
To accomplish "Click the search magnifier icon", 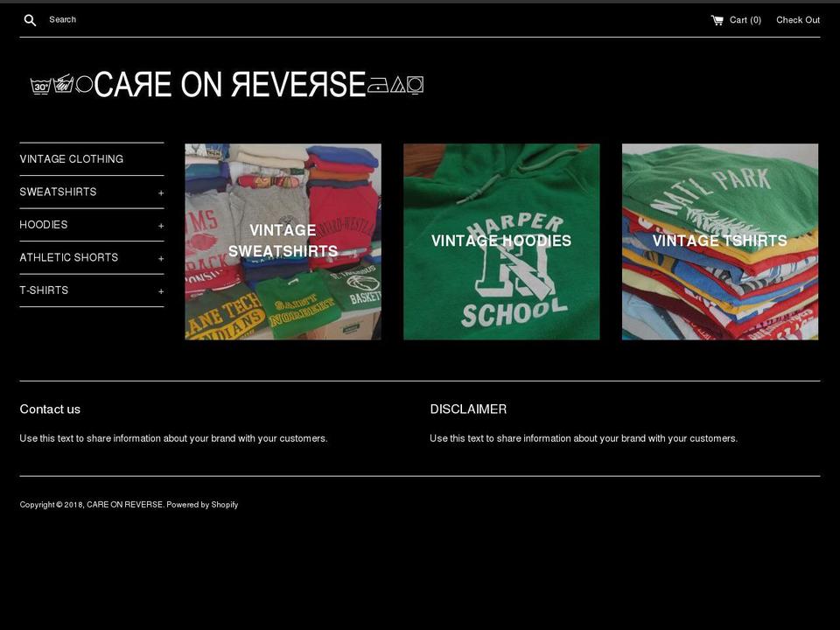I will pos(30,20).
